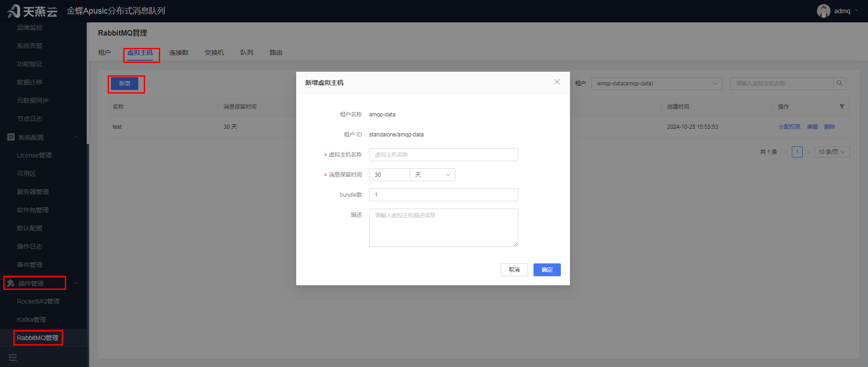This screenshot has width=868, height=367.
Task: Click 分配权限 for test row
Action: tap(790, 127)
